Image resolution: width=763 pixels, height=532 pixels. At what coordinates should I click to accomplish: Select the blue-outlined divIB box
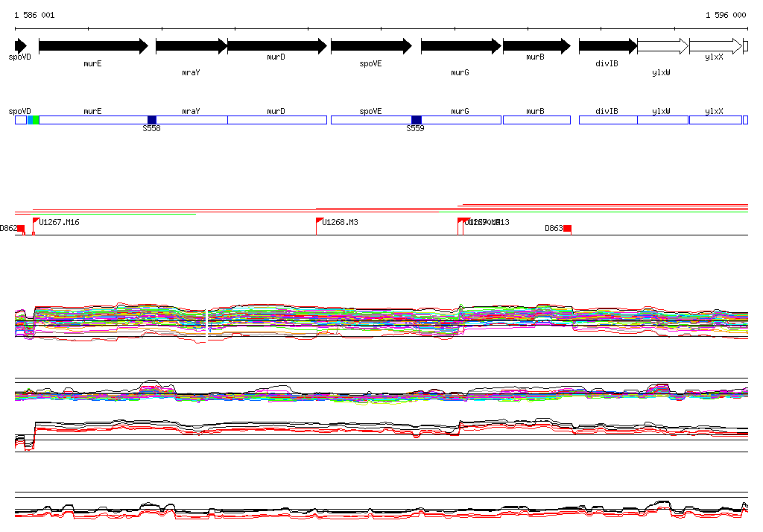click(x=608, y=120)
